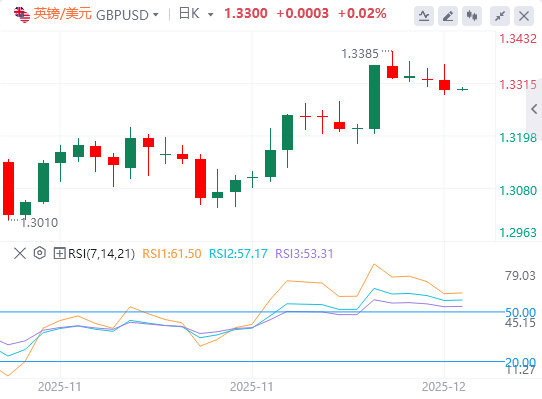This screenshot has width=542, height=399.
Task: Switch chart type via candlestick icon
Action: point(472,16)
